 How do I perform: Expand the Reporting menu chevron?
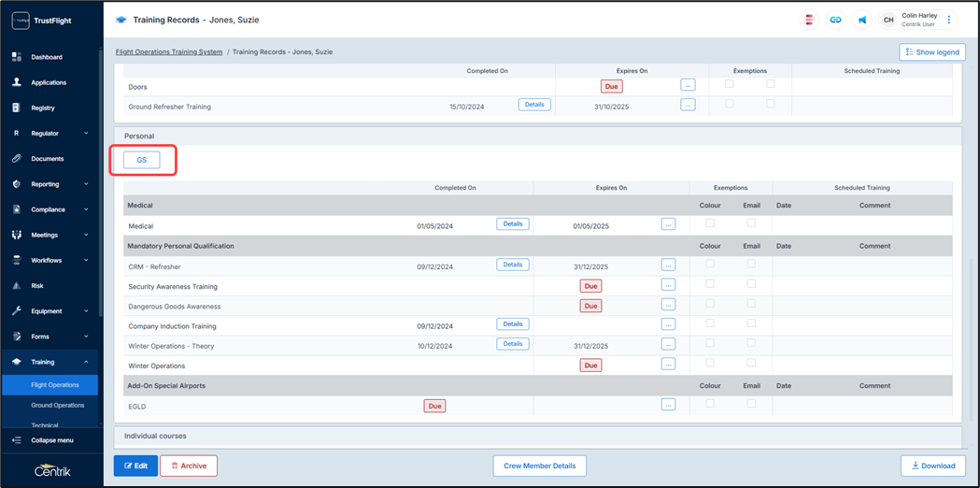(x=86, y=184)
